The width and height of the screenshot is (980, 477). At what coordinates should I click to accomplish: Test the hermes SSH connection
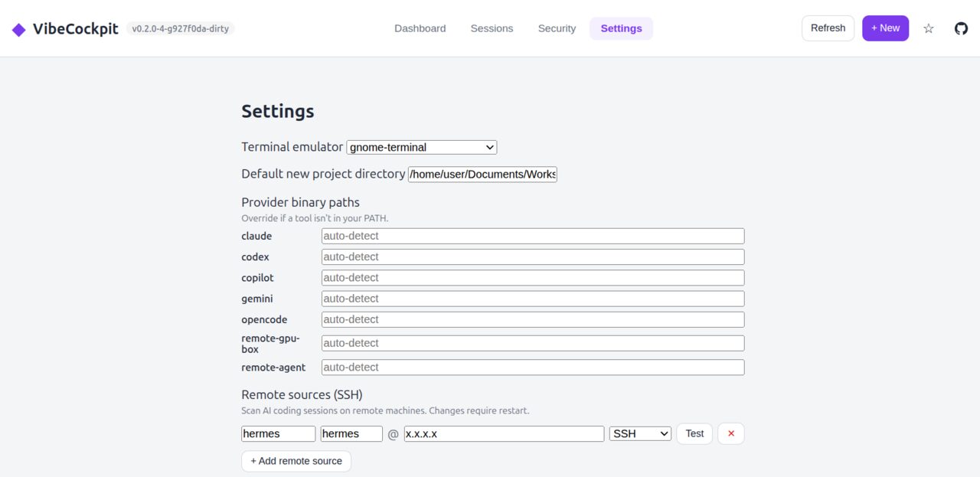click(694, 433)
